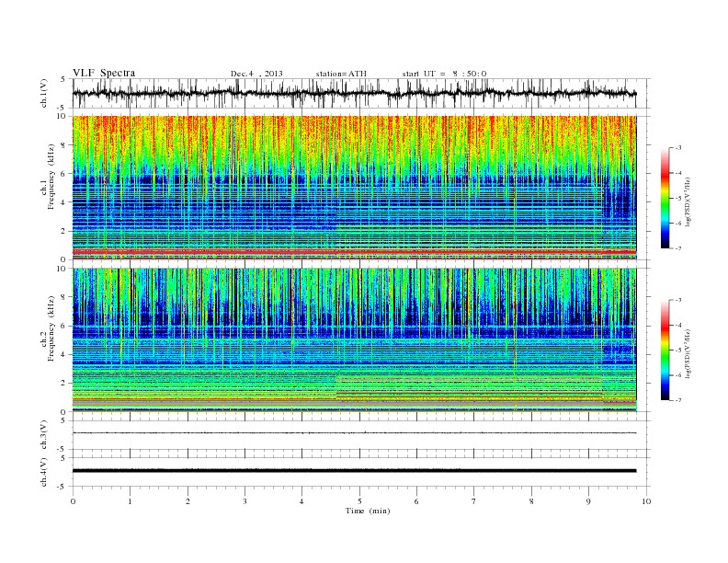The height and width of the screenshot is (563, 728).
Task: Click the "ch.2 Frequency (kHz)" axis label
Action: pyautogui.click(x=48, y=327)
